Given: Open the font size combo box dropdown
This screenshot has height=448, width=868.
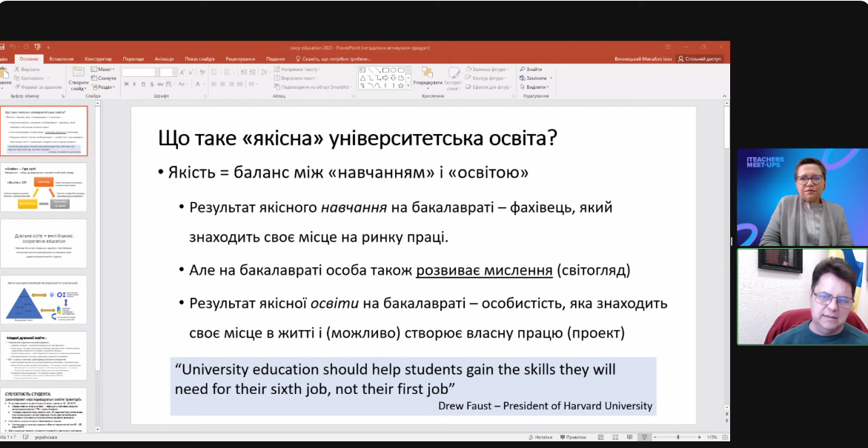Looking at the screenshot, I should 174,73.
